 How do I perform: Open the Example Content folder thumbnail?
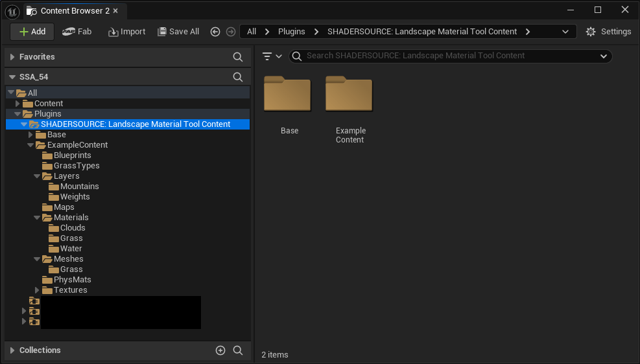[349, 95]
